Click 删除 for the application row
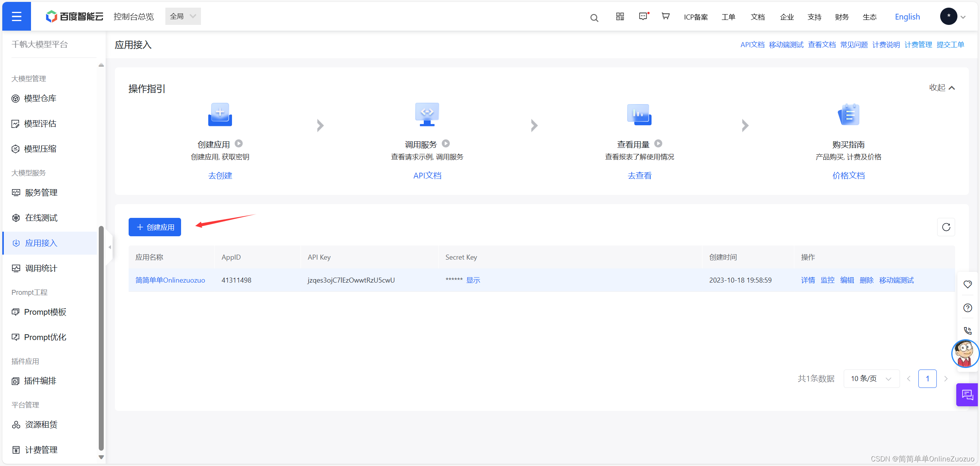The image size is (980, 466). tap(867, 280)
